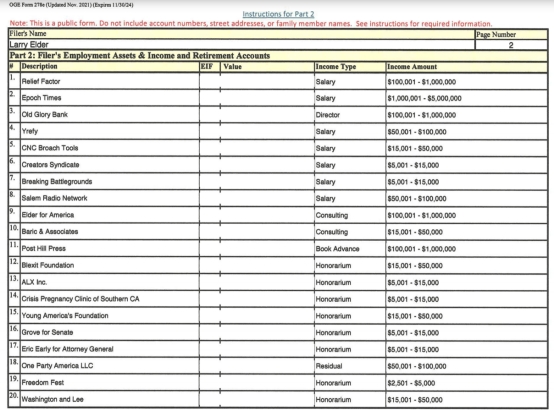Viewport: 554px width, 410px height.
Task: Click the Income Amount column header
Action: (x=467, y=66)
